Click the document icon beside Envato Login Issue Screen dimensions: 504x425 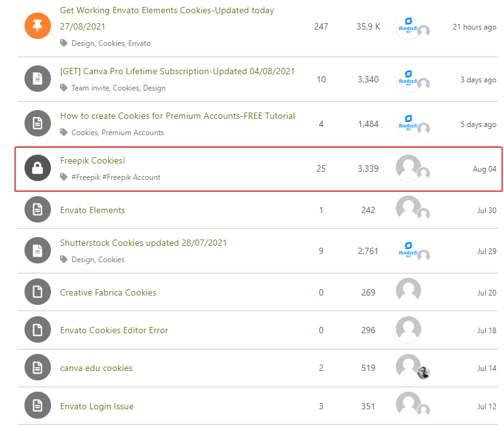point(38,406)
